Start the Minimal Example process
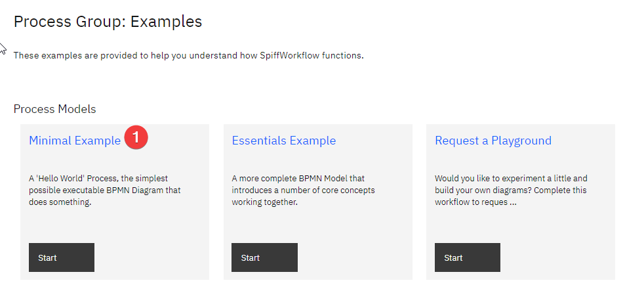 click(62, 257)
